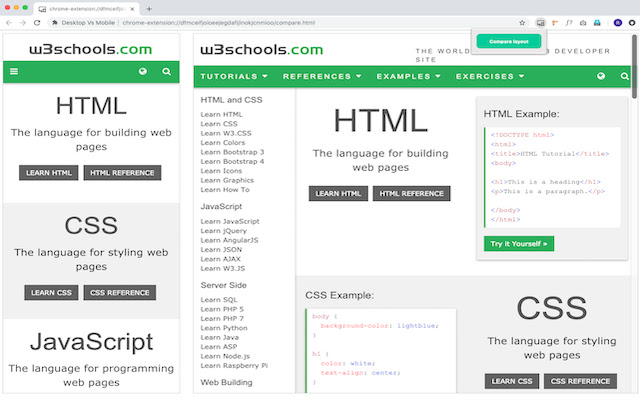
Task: Open the Learn CSS sidebar link
Action: click(x=219, y=124)
